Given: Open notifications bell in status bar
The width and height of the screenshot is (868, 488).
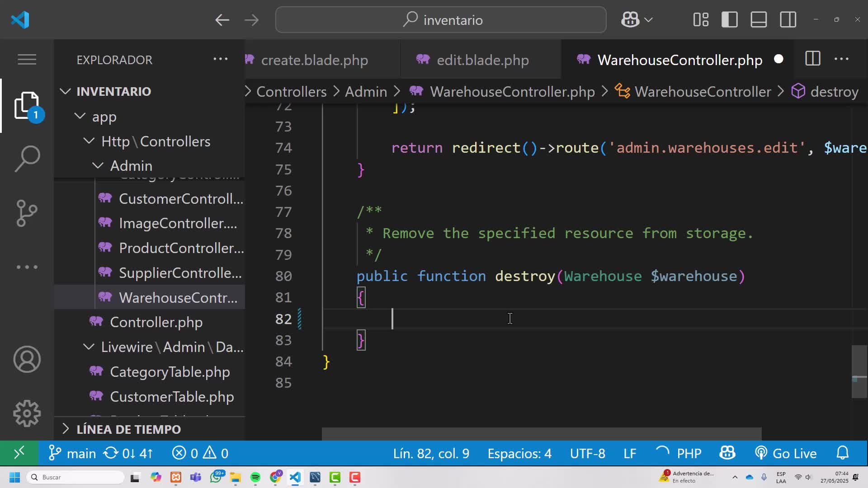Looking at the screenshot, I should [843, 453].
